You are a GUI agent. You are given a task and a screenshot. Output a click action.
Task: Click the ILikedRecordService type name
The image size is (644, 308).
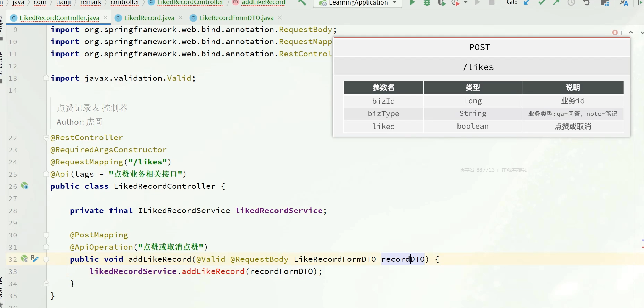(184, 210)
